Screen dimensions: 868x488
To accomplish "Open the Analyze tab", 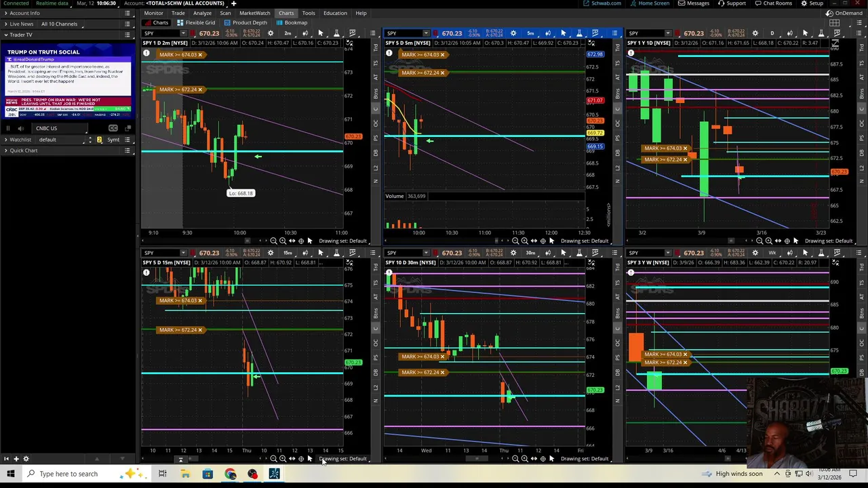I will (x=202, y=13).
